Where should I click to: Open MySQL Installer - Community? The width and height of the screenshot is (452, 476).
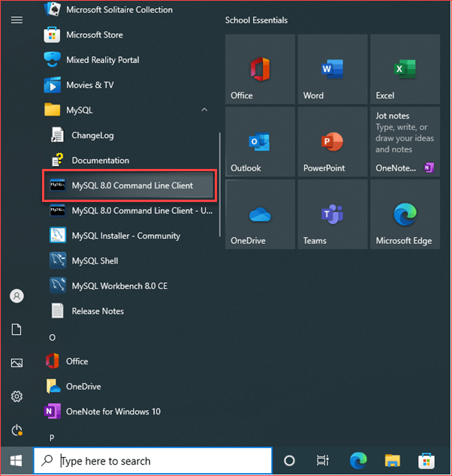click(125, 236)
